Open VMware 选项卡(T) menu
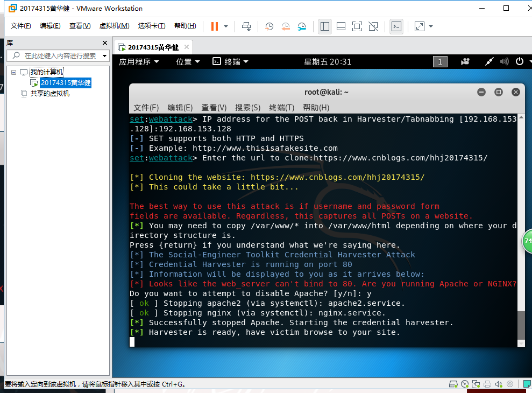Image resolution: width=532 pixels, height=393 pixels. click(x=151, y=26)
